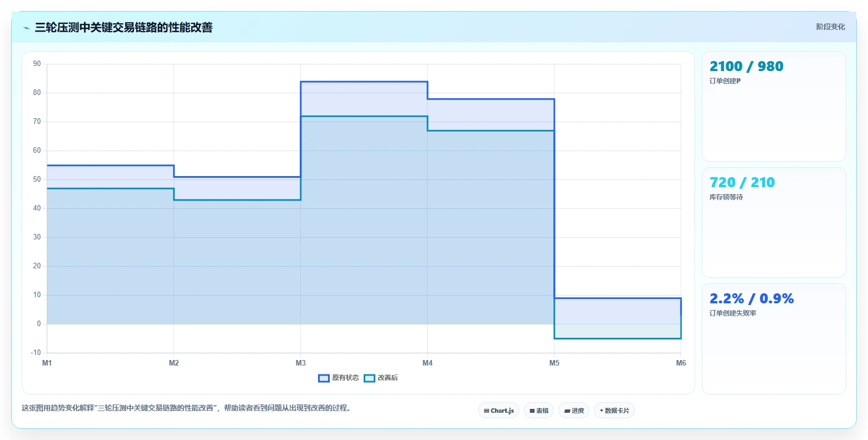Click the M3 axis label

point(301,363)
